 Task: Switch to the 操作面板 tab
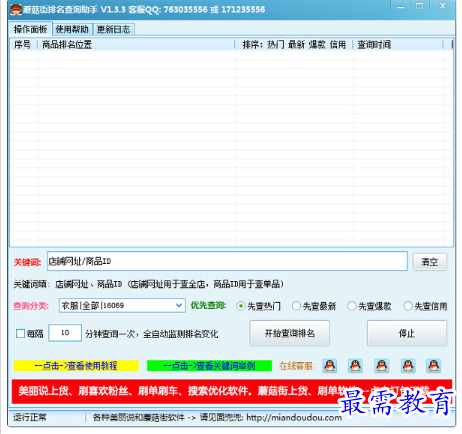point(30,29)
